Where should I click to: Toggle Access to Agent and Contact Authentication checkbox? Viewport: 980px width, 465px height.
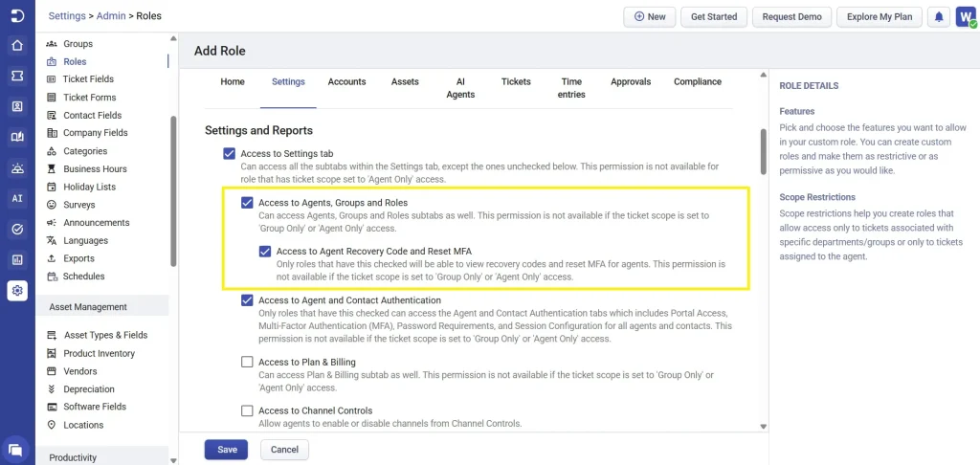click(x=247, y=300)
